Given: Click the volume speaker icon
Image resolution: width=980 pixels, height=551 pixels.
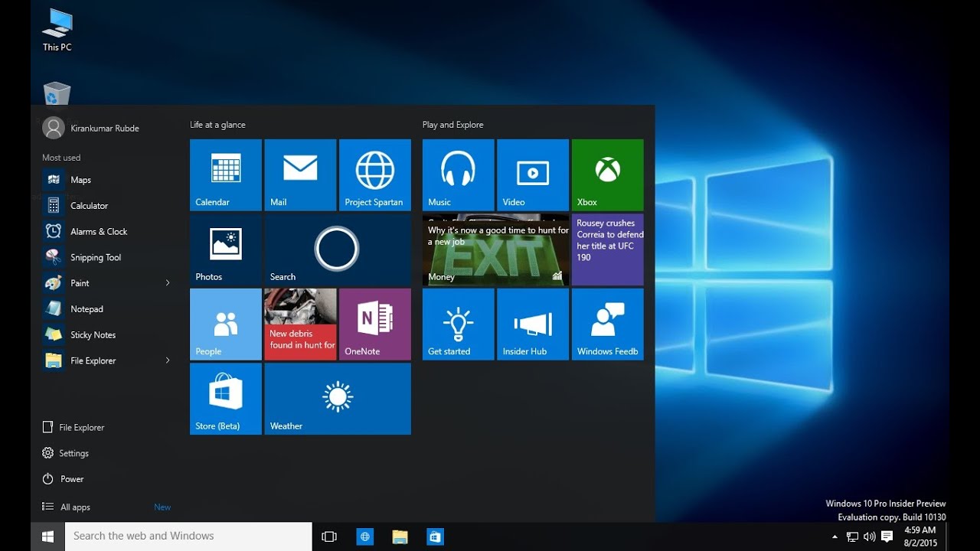Looking at the screenshot, I should click(869, 537).
